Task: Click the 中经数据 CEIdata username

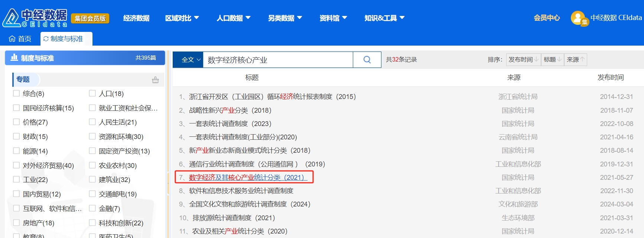Action: (x=616, y=17)
